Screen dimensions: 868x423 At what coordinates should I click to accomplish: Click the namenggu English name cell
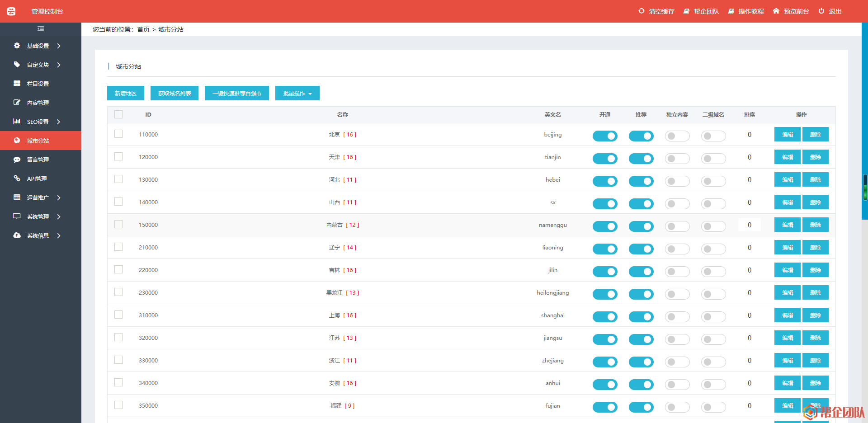pos(552,225)
